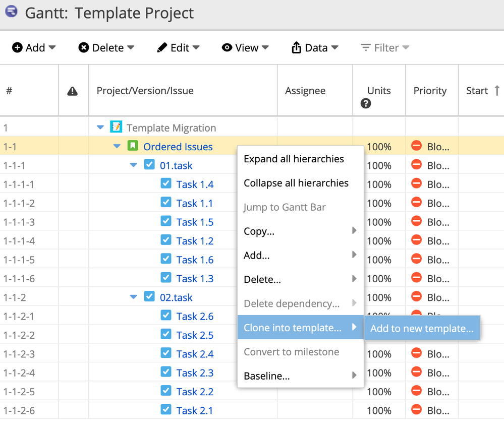Click the Blocker priority icon in Task 1.4 row
Viewport: 504px width, 434px height.
click(416, 183)
